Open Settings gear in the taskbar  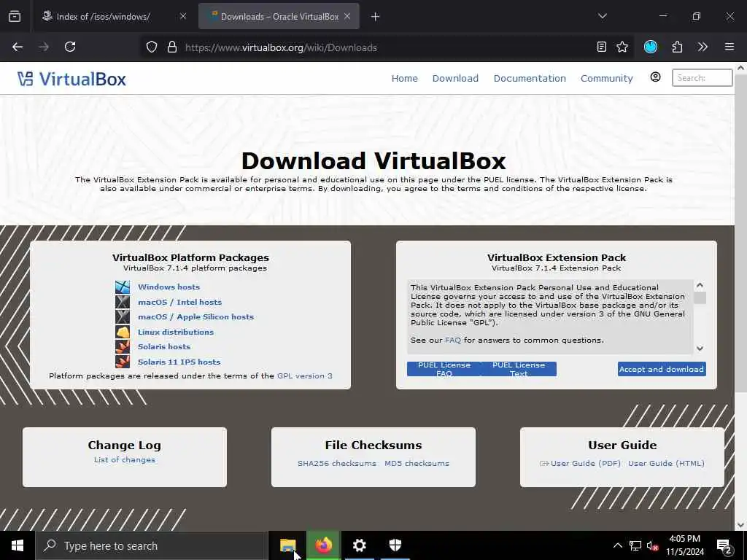[359, 545]
